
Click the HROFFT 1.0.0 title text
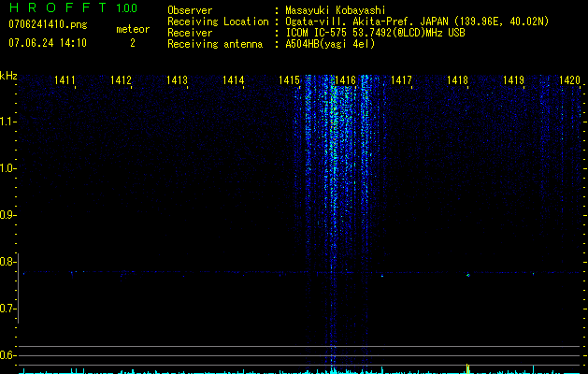click(74, 7)
